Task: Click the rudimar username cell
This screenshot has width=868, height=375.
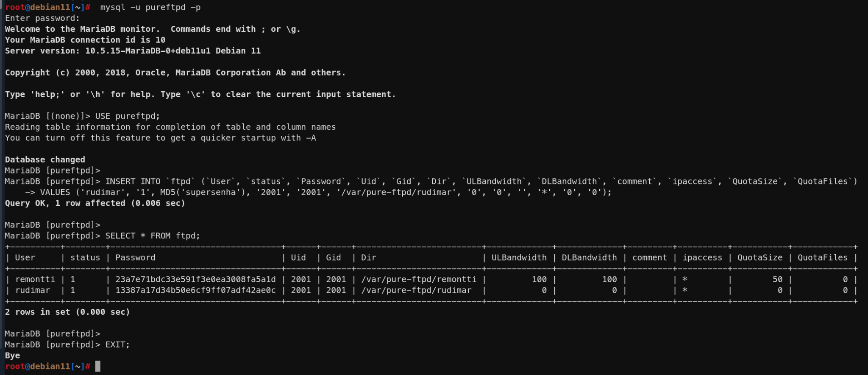Action: point(33,290)
